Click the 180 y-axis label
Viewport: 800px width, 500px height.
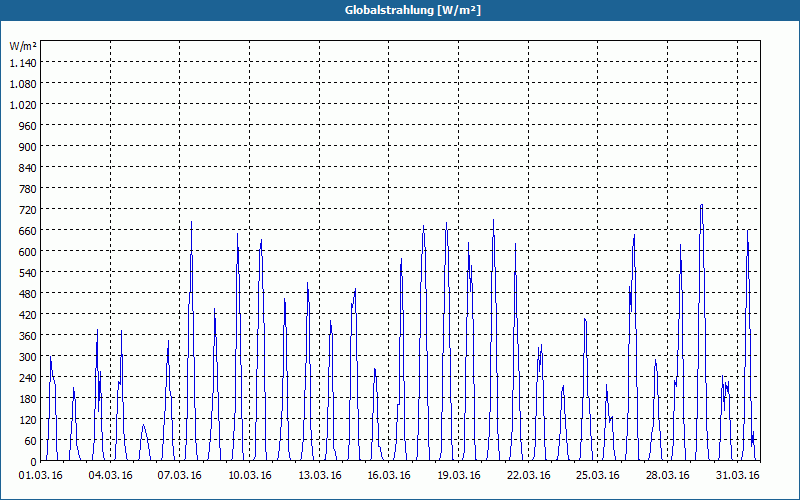[x=28, y=398]
